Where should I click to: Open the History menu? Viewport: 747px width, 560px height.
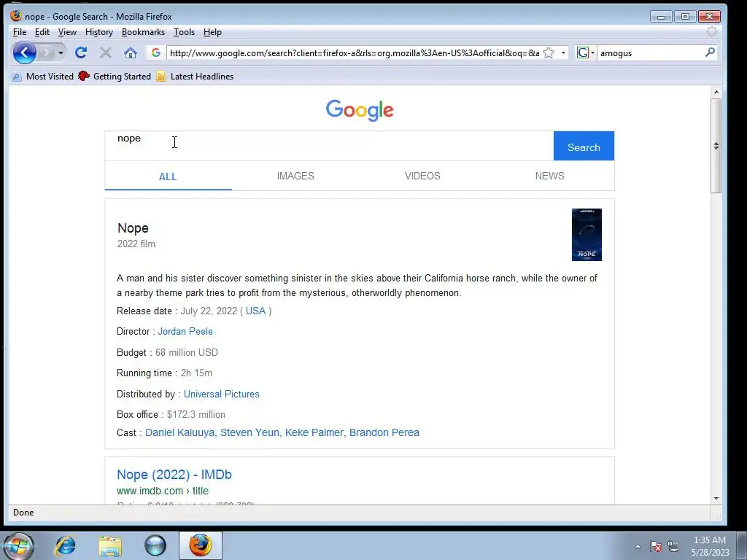click(99, 32)
